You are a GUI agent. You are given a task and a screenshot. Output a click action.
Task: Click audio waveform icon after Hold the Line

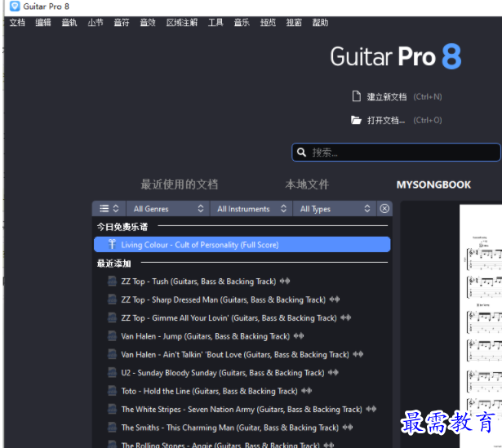pyautogui.click(x=307, y=390)
